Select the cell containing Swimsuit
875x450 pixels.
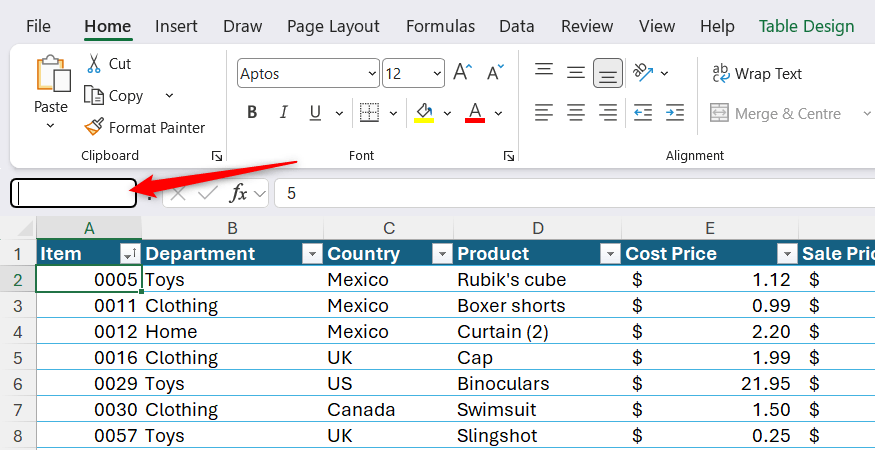537,410
